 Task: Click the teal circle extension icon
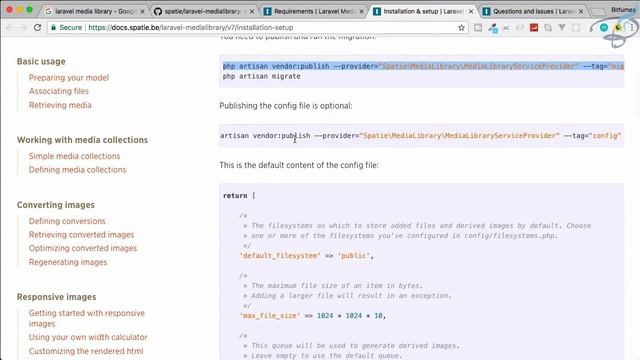(x=604, y=27)
